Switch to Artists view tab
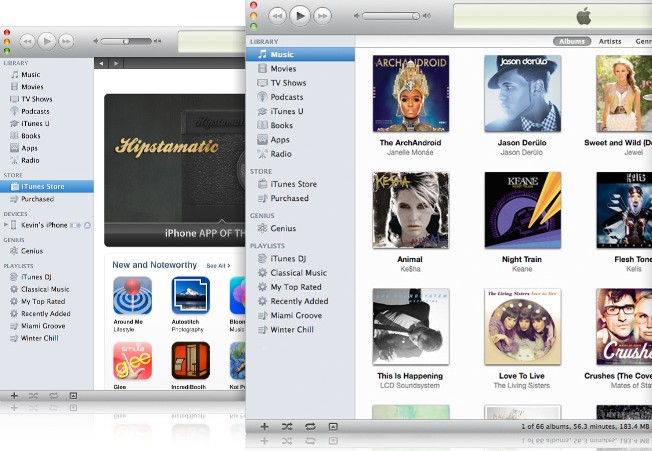652x451 pixels. tap(610, 41)
